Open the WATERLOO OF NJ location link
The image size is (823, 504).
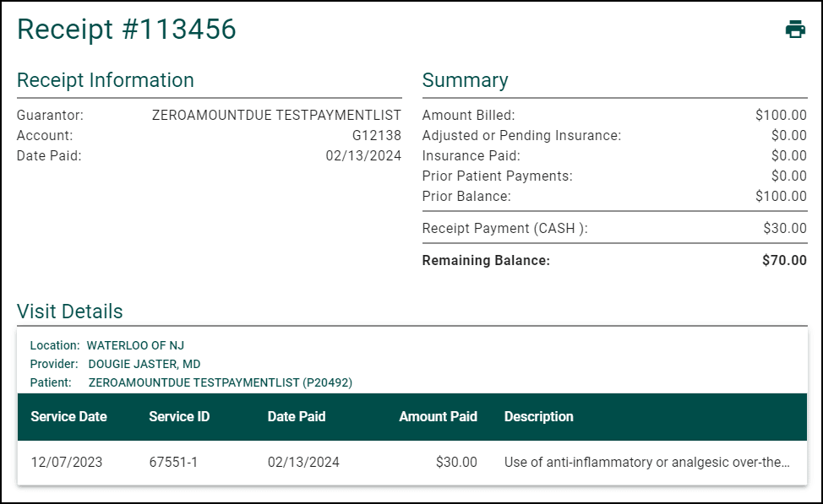135,345
